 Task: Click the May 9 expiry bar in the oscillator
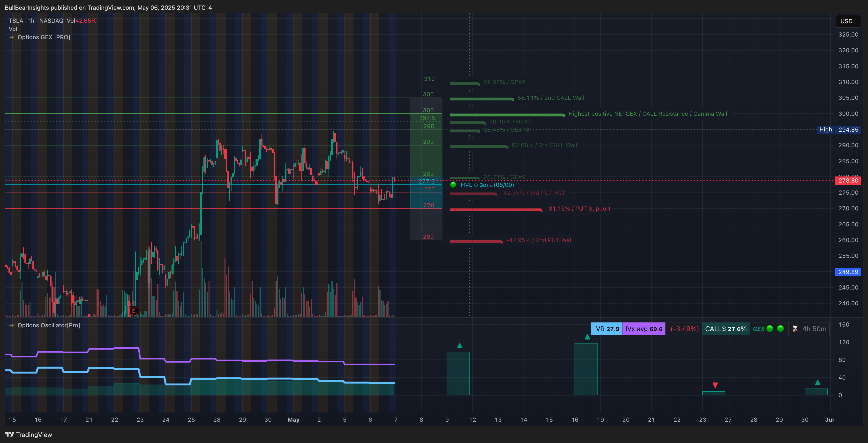(458, 374)
